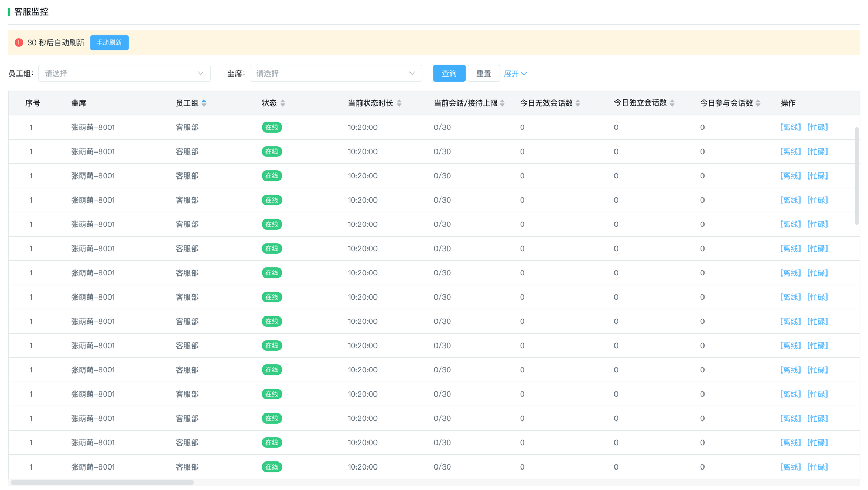Sort by 今日独立会话数 sort arrows

[x=672, y=103]
